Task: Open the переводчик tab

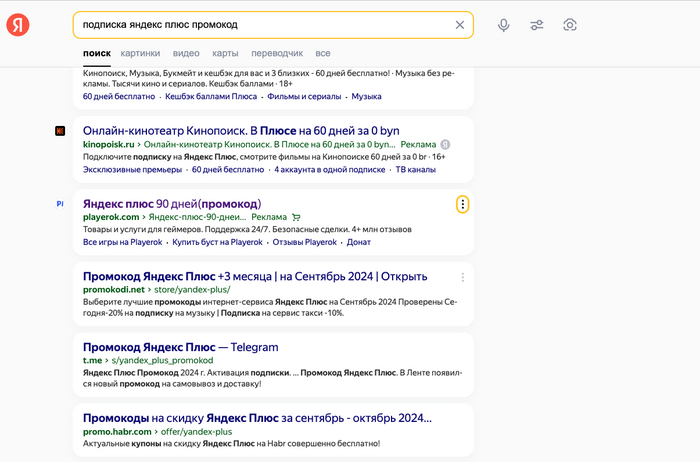Action: click(x=277, y=53)
